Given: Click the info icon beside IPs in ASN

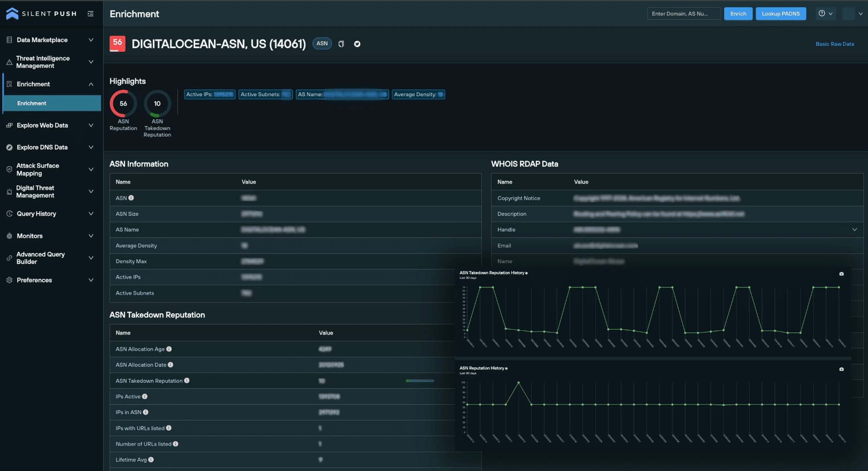Looking at the screenshot, I should [x=146, y=412].
